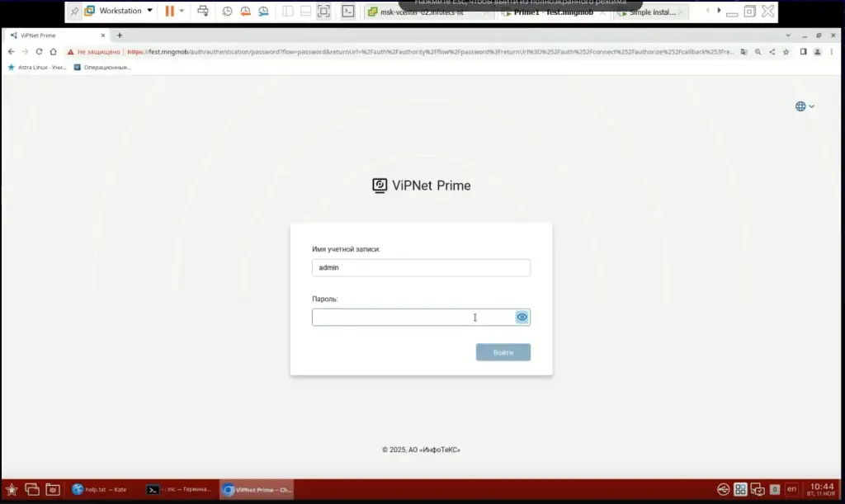Pause the virtual machine

pyautogui.click(x=169, y=11)
